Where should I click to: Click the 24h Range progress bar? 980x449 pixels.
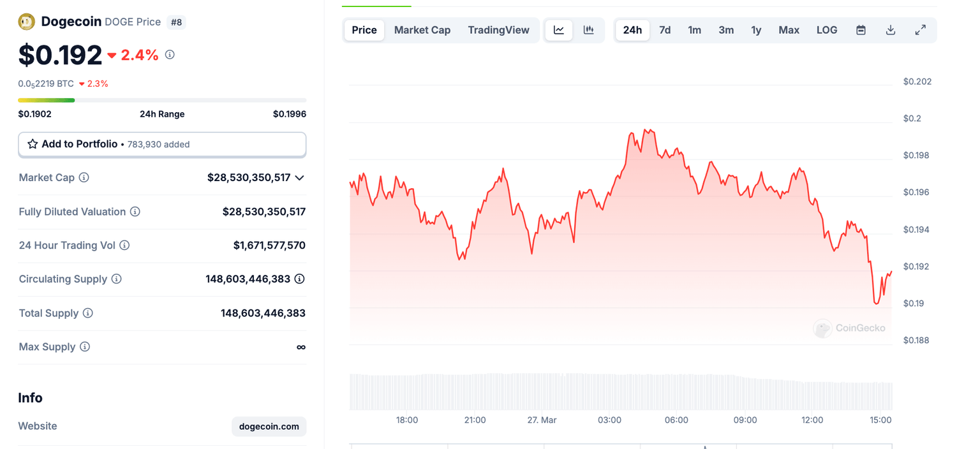(162, 100)
